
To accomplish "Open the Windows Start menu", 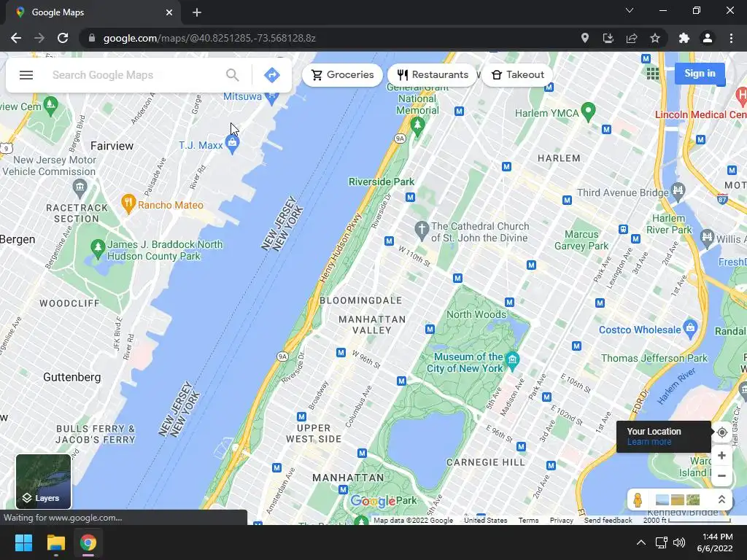I will 23,542.
